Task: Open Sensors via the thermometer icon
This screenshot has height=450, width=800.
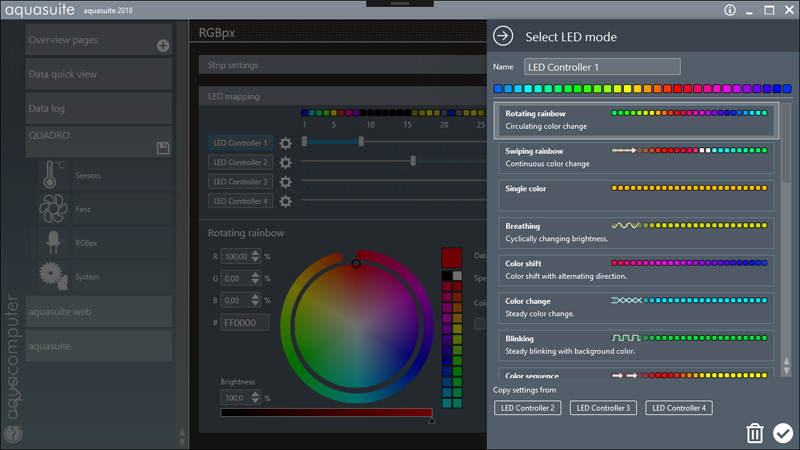Action: 52,175
